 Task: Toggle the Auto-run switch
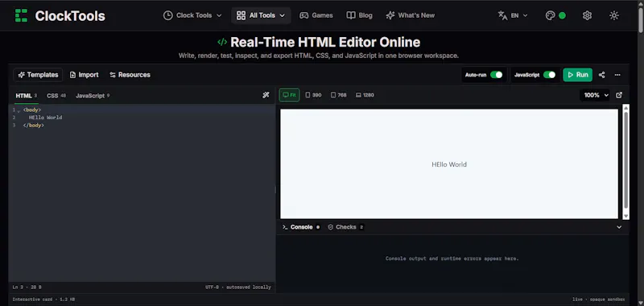pyautogui.click(x=496, y=75)
